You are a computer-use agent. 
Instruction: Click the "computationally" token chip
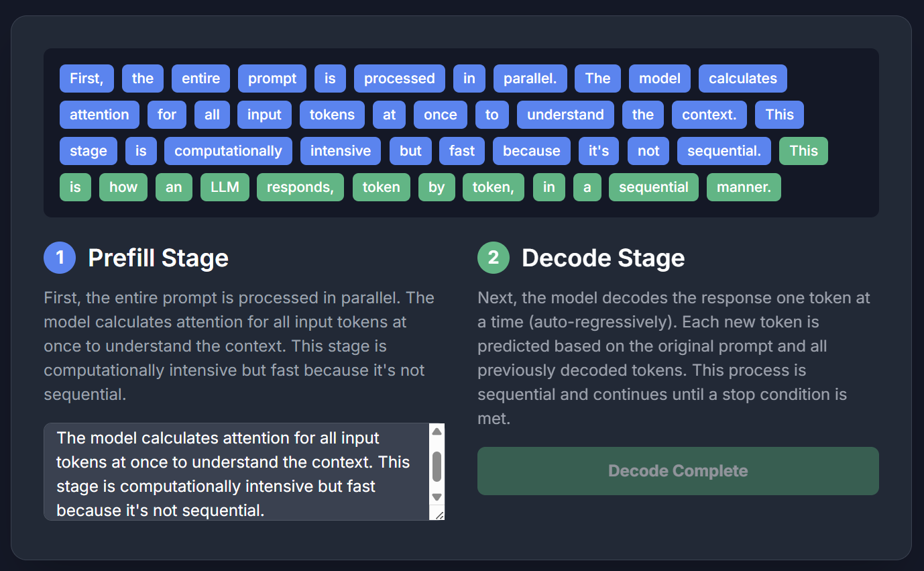pyautogui.click(x=228, y=151)
